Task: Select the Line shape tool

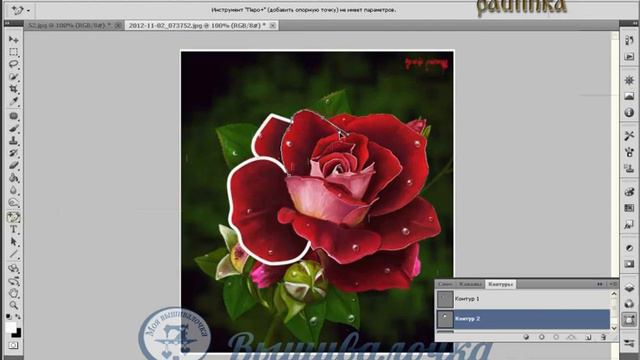Action: pyautogui.click(x=13, y=254)
